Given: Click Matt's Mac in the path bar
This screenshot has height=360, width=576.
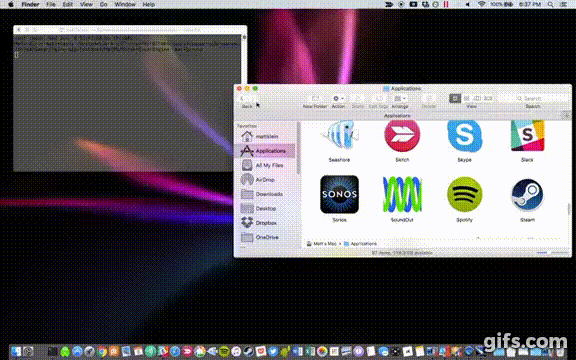Looking at the screenshot, I should pyautogui.click(x=322, y=244).
